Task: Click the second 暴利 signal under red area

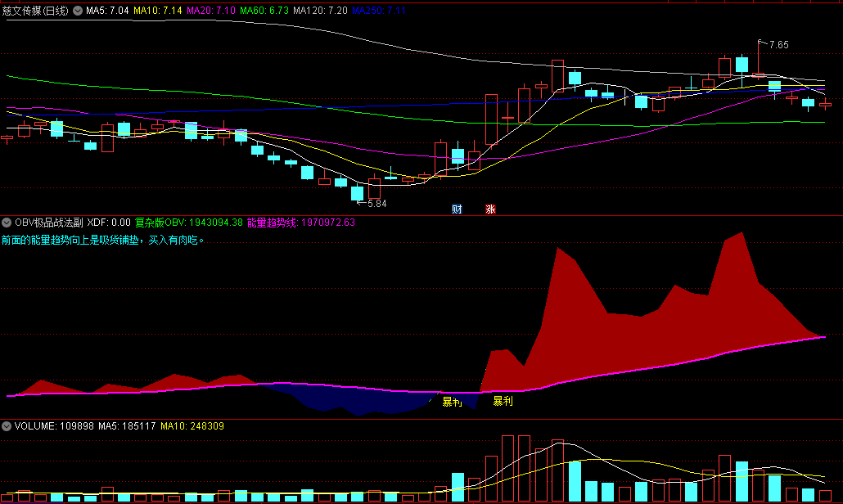Action: pyautogui.click(x=503, y=401)
